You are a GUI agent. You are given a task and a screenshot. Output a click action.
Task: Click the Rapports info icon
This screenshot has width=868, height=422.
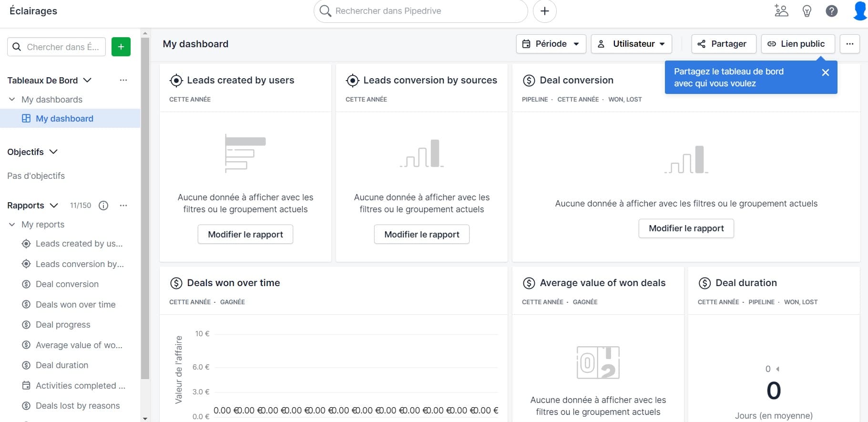(103, 206)
